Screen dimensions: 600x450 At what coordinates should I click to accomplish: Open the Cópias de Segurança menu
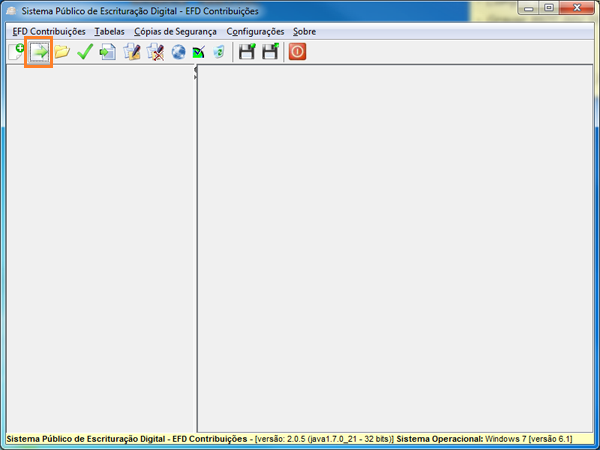pyautogui.click(x=175, y=31)
